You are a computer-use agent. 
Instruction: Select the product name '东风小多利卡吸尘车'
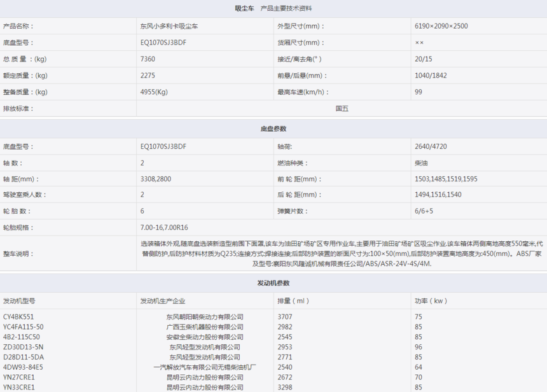pos(169,26)
